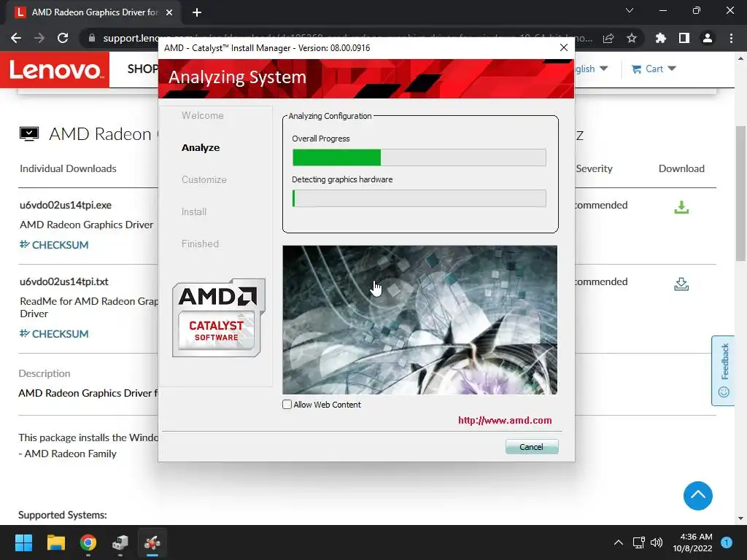Open the installer package taskbar icon
This screenshot has width=747, height=560.
[x=120, y=542]
